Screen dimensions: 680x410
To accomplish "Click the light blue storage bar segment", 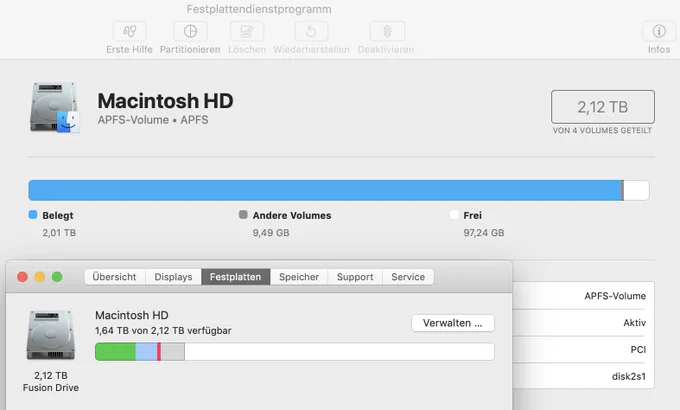I will click(x=147, y=351).
